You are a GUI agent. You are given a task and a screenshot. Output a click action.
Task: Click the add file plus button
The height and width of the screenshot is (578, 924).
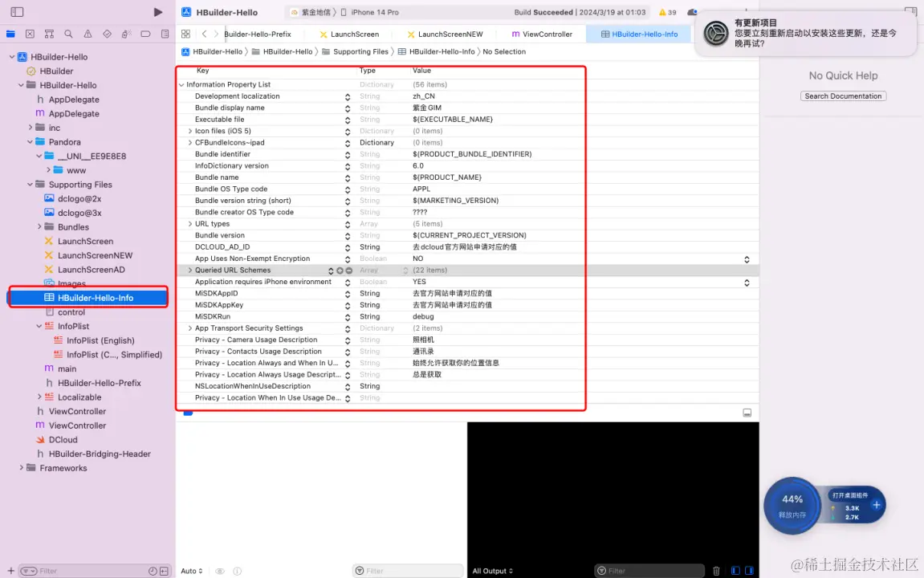tap(10, 571)
